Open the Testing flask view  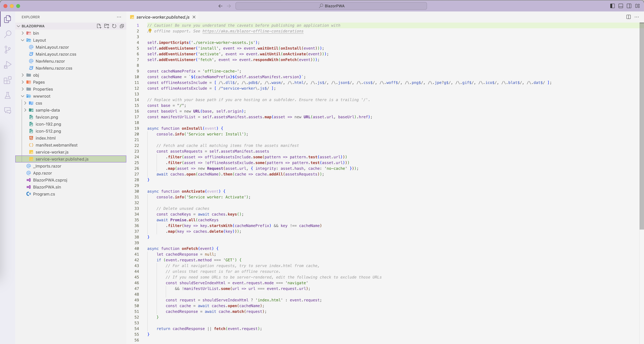[x=8, y=95]
